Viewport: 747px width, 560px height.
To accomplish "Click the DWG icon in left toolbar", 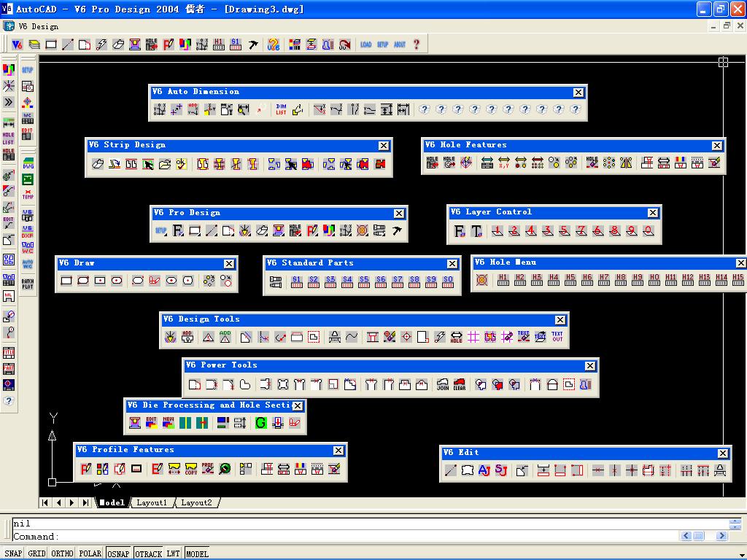I will click(28, 163).
